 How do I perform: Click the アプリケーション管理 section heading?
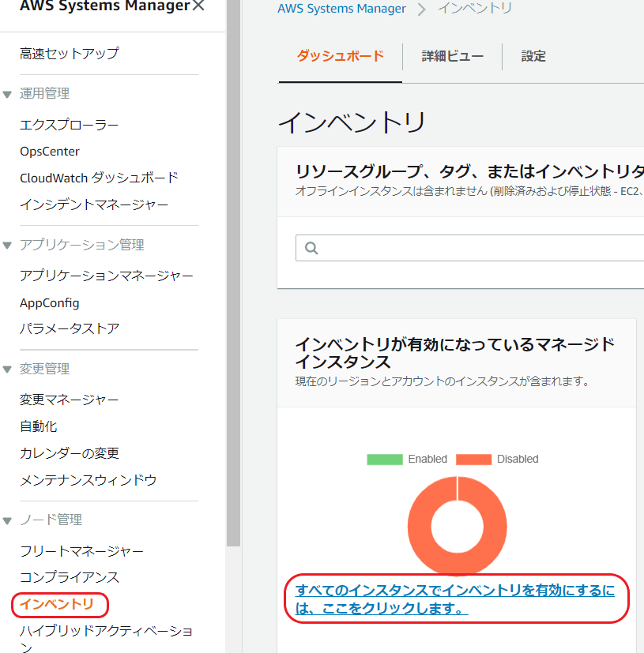click(x=82, y=245)
